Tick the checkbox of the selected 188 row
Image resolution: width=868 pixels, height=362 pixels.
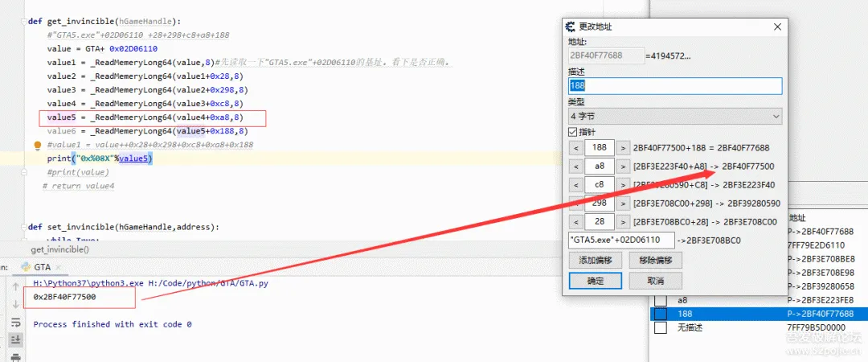pyautogui.click(x=661, y=314)
